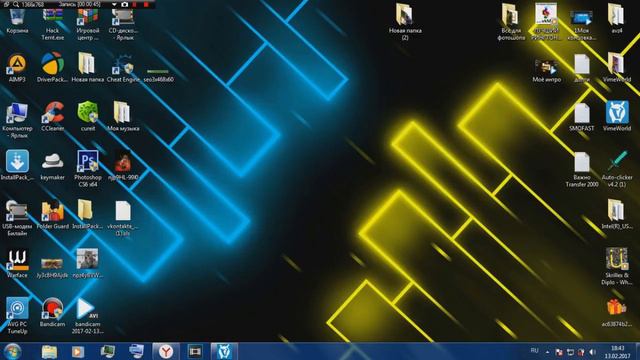The height and width of the screenshot is (360, 640).
Task: Open the bandicam 2017-02-13 AVI video file
Action: [87, 315]
